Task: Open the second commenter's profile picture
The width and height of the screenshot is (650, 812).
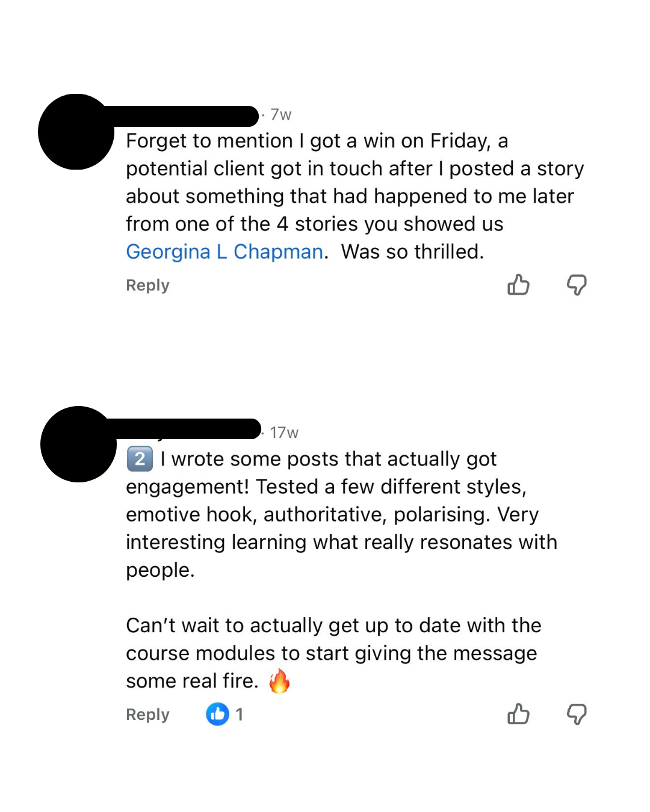Action: click(77, 445)
